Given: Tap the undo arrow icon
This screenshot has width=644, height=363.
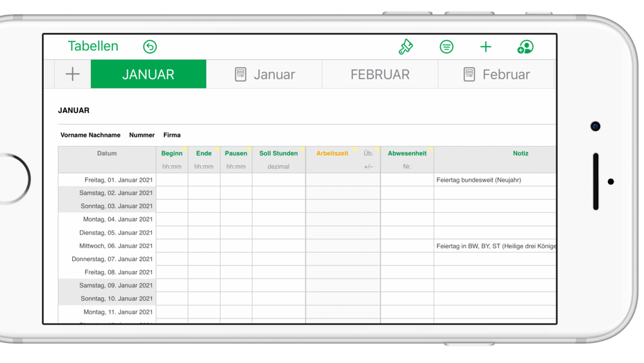Looking at the screenshot, I should coord(150,46).
